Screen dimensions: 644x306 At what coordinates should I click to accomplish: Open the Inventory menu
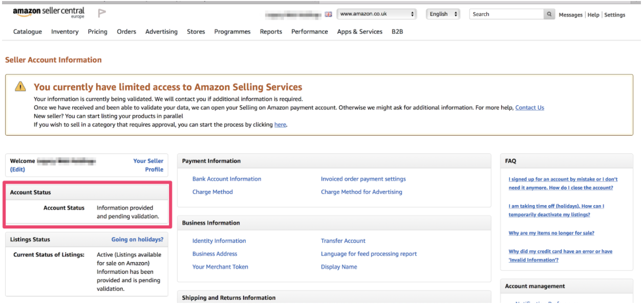click(65, 32)
